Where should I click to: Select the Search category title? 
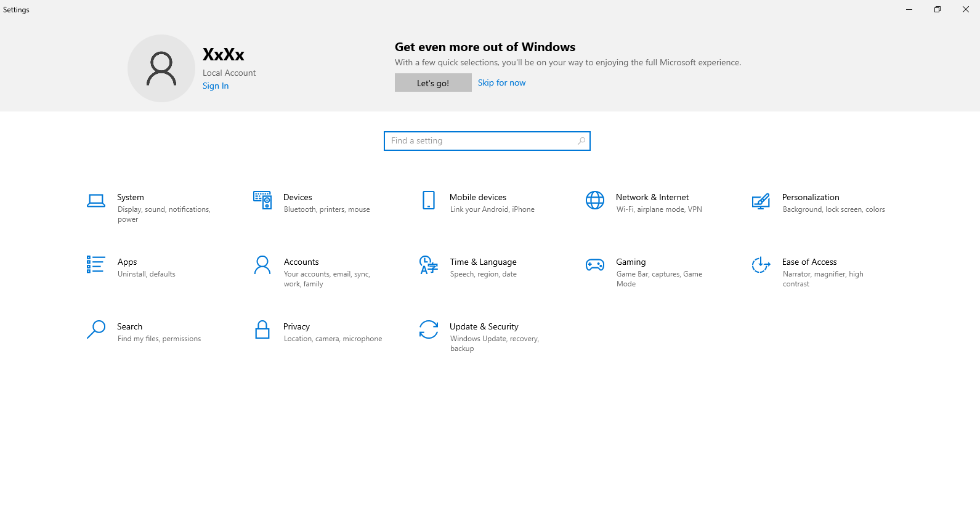click(129, 326)
